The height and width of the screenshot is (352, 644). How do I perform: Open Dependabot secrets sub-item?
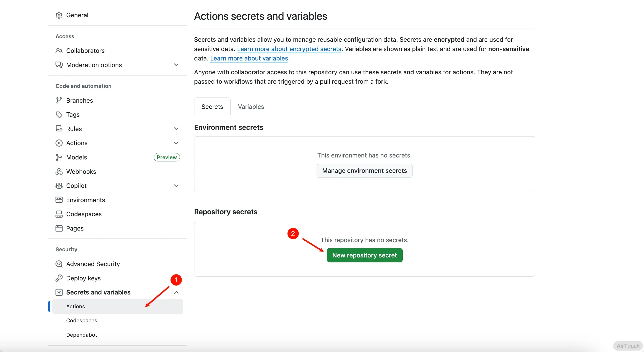pos(81,335)
